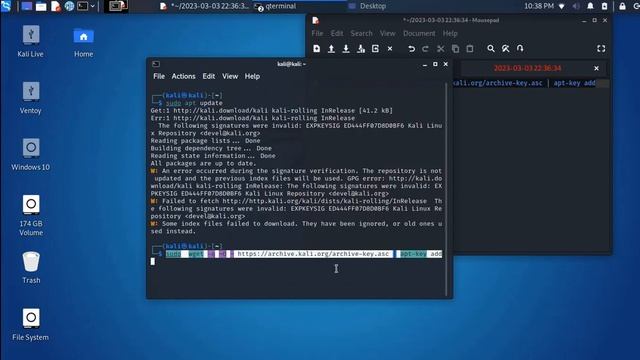Switch to Mousepad taskbar entry in panel
The image size is (640, 360).
coord(204,6)
